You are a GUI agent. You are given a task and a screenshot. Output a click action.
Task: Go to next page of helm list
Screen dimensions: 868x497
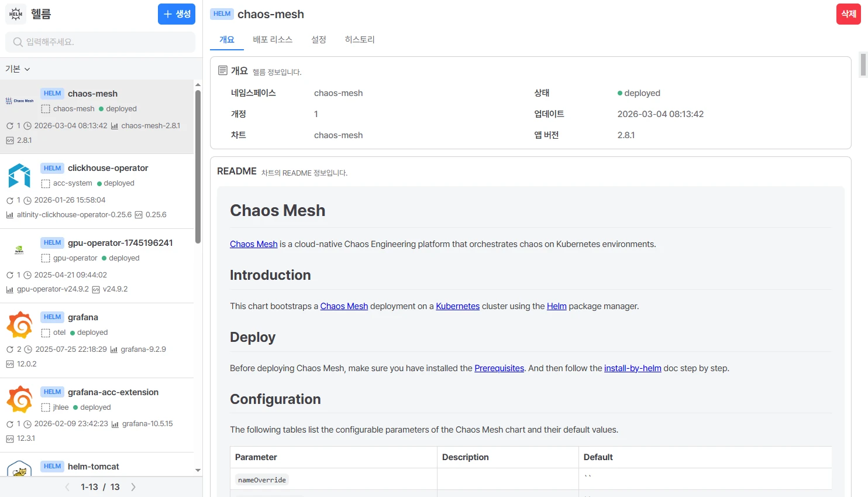point(133,487)
